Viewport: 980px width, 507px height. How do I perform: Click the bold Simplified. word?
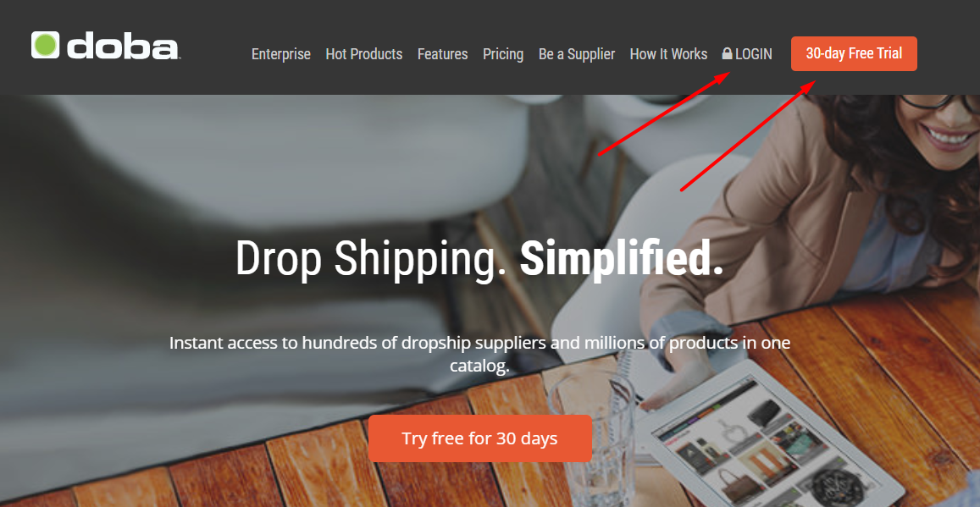click(x=622, y=257)
